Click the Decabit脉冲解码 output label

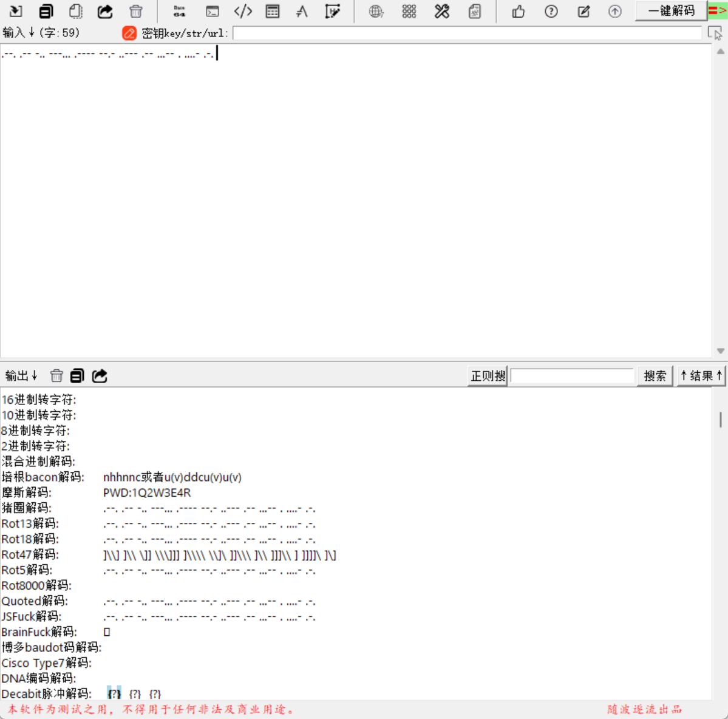(x=46, y=694)
